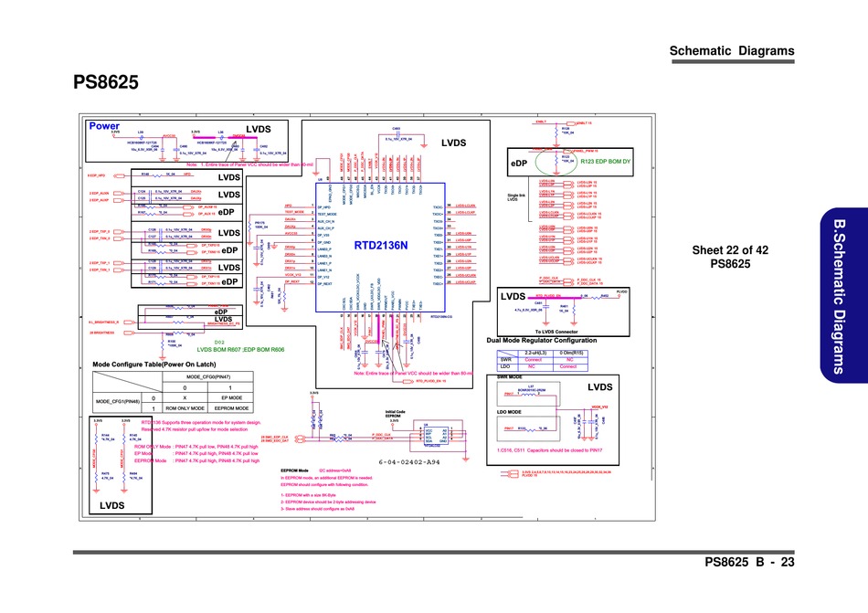868x613 pixels.
Task: Click the 'RTD2136N' chip label
Action: (381, 245)
